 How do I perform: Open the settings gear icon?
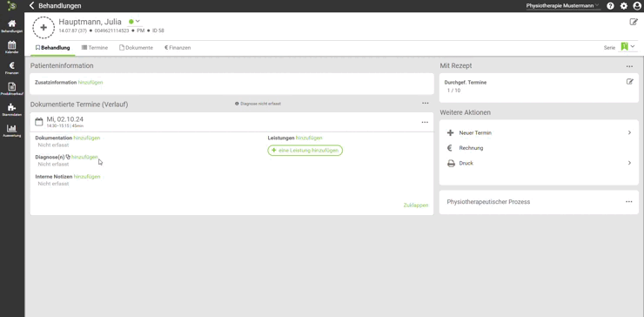623,6
